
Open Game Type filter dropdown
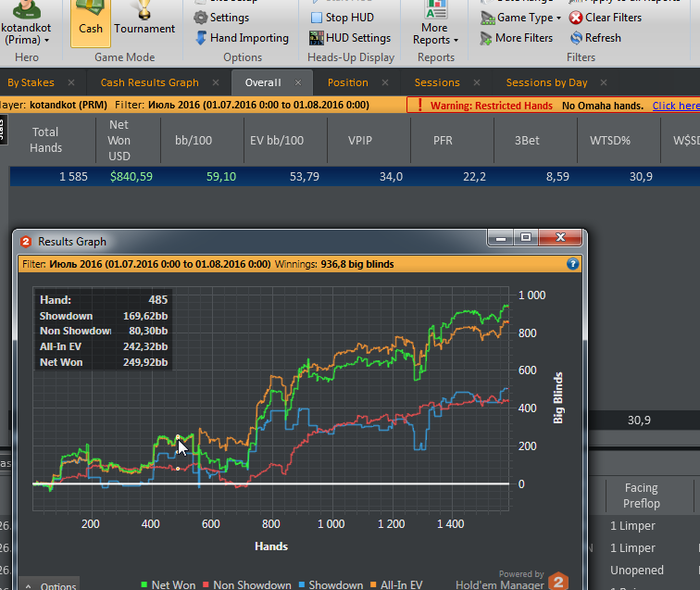(x=521, y=17)
